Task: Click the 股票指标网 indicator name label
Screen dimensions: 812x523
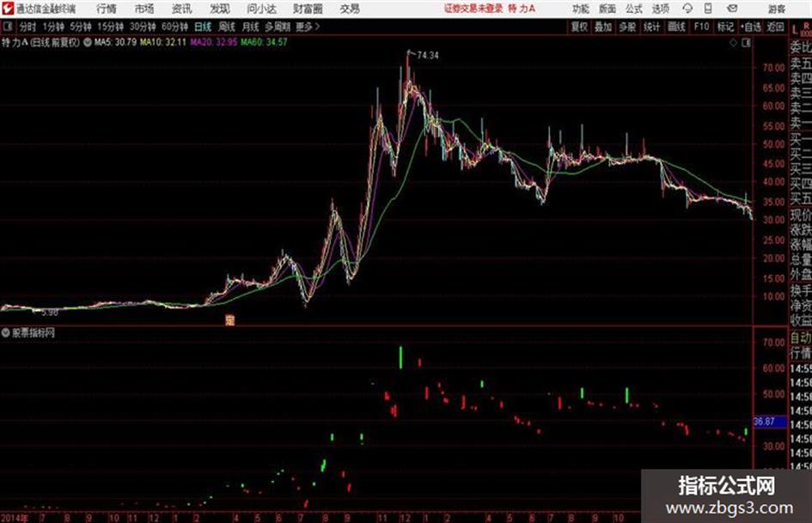Action: [x=34, y=333]
